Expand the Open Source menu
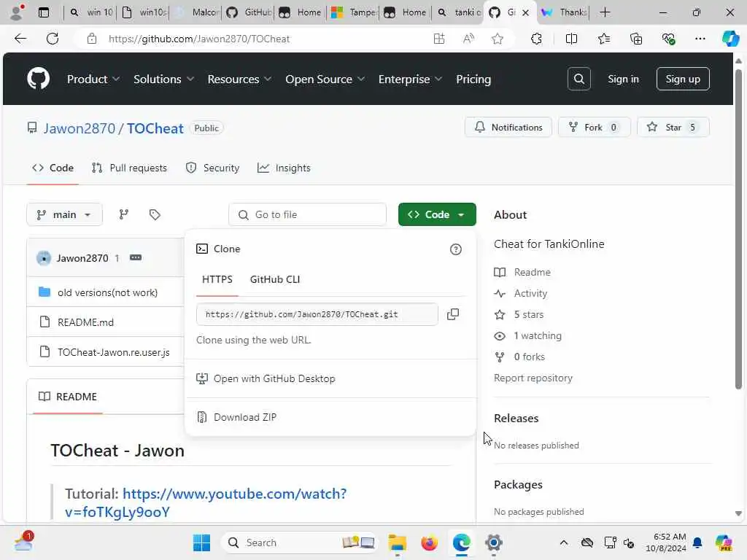Viewport: 747px width, 560px height. (325, 79)
